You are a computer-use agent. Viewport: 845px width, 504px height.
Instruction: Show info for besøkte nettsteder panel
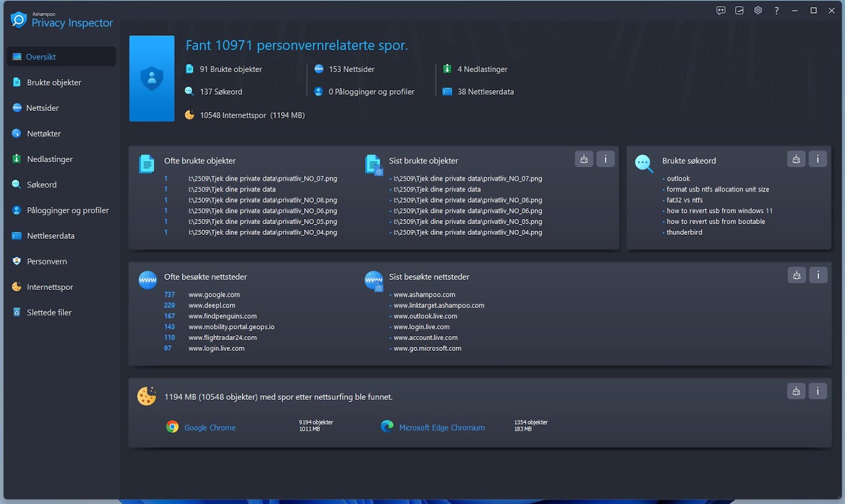tap(818, 275)
